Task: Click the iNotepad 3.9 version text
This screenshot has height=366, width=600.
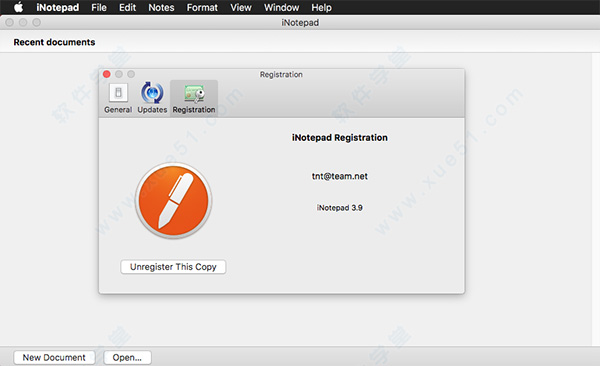Action: pyautogui.click(x=340, y=208)
